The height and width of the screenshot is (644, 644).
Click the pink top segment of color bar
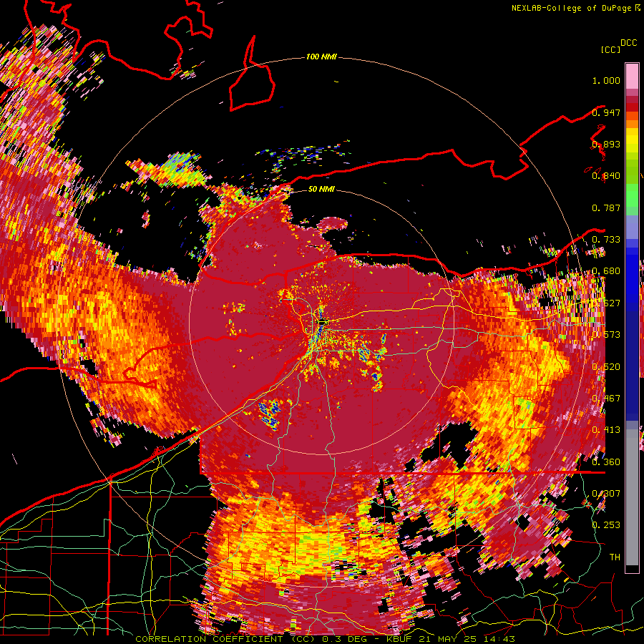click(632, 77)
